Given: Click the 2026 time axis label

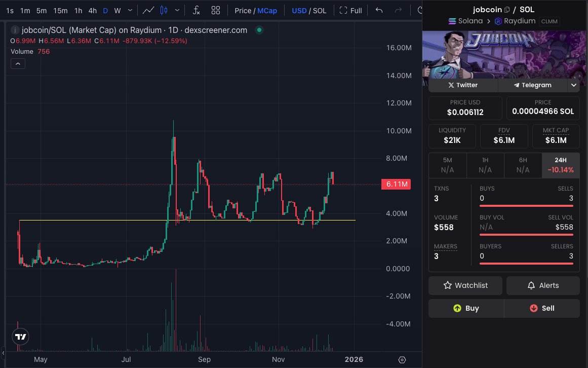Looking at the screenshot, I should [x=354, y=359].
